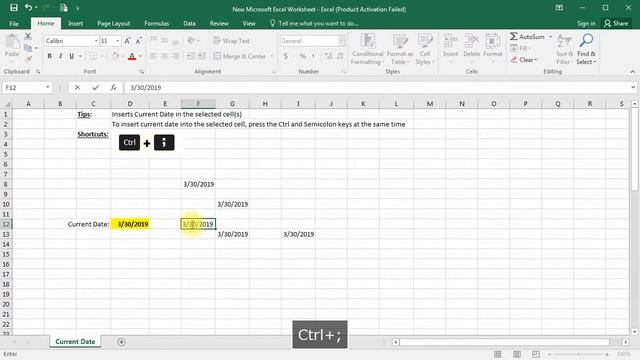Switch to Normal view in the status bar
The image size is (640, 360).
pos(498,354)
